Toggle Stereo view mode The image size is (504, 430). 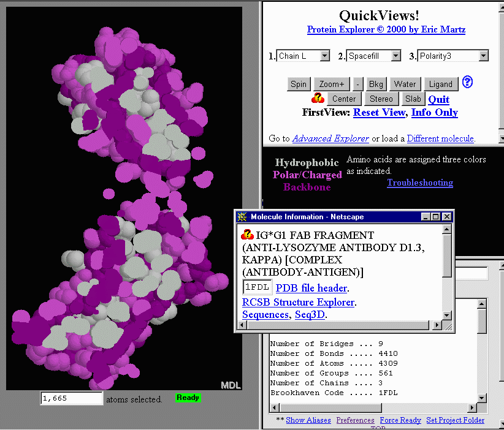[381, 99]
